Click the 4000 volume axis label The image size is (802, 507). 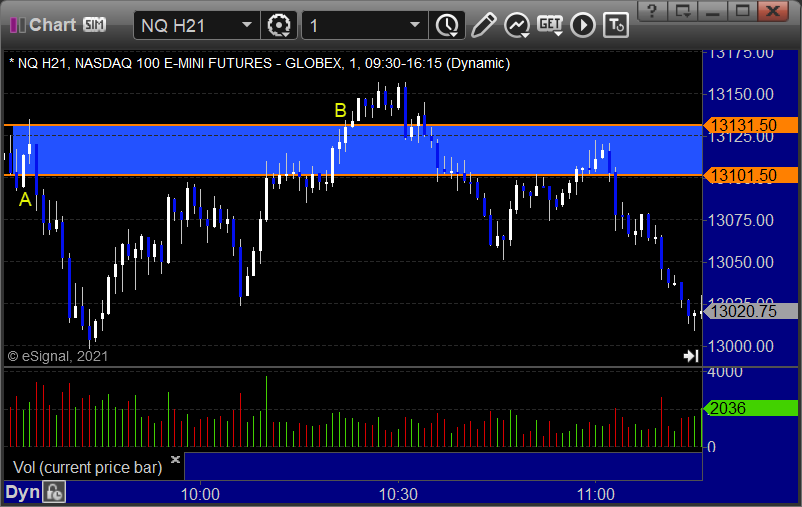click(x=725, y=372)
